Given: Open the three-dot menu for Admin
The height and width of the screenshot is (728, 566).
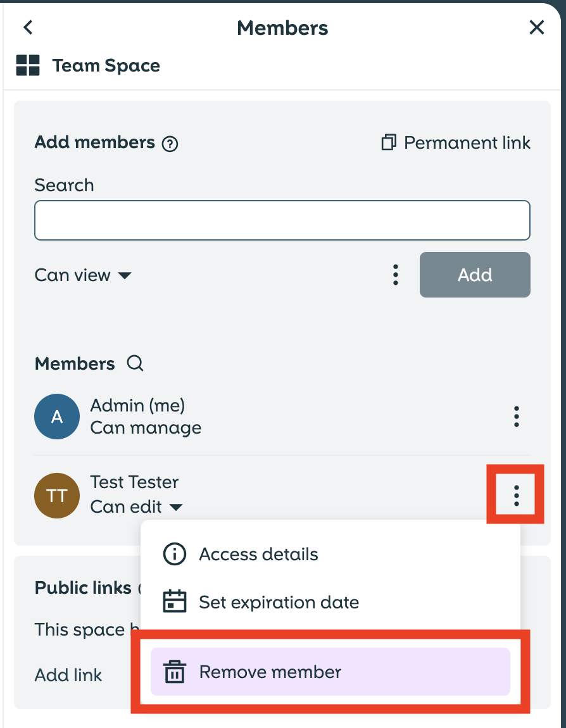Looking at the screenshot, I should [517, 417].
